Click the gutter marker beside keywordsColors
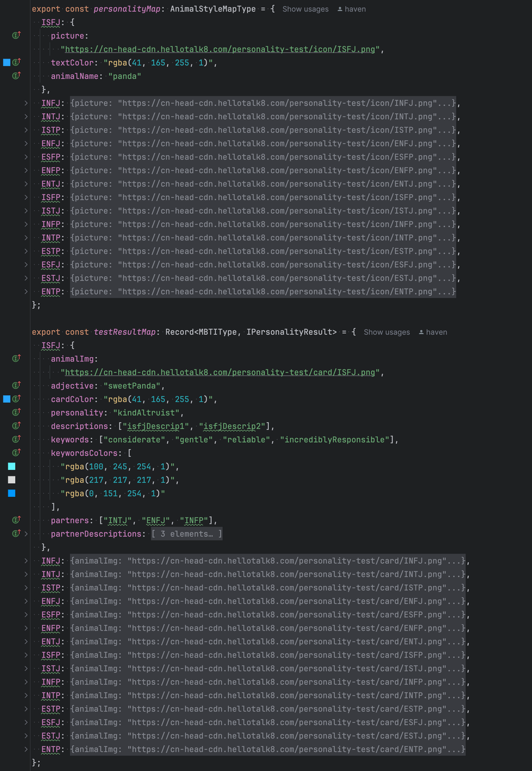 coord(16,453)
